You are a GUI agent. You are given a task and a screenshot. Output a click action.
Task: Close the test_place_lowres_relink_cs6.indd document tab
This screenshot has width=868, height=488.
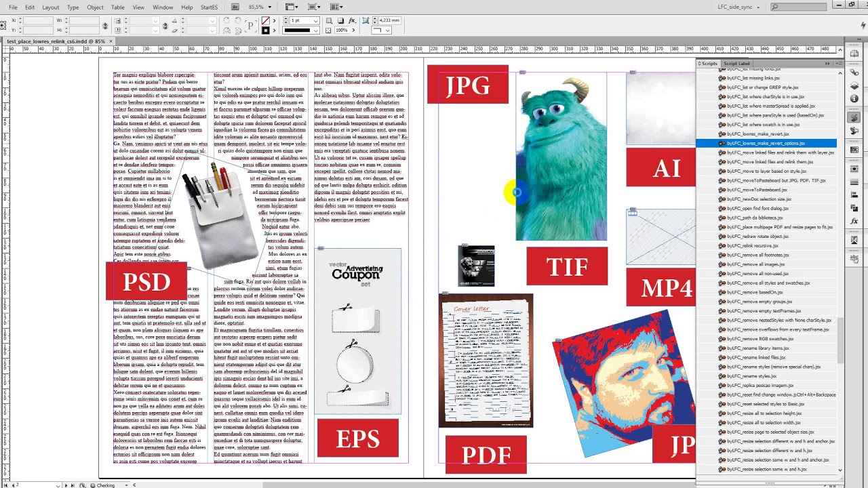[x=111, y=41]
